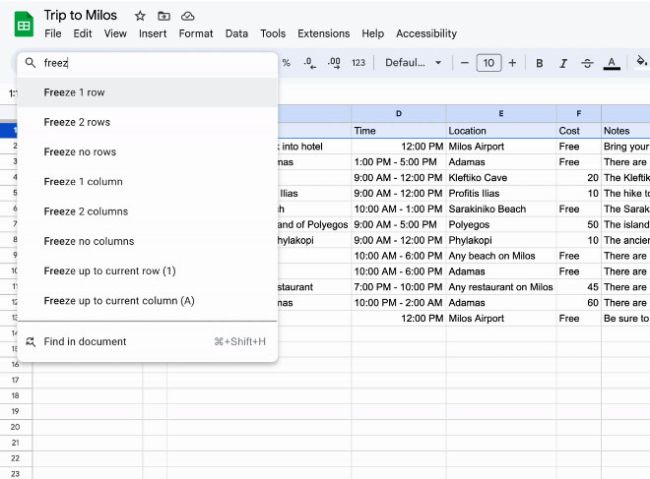The width and height of the screenshot is (650, 479).
Task: Open the text color picker
Action: (x=611, y=63)
